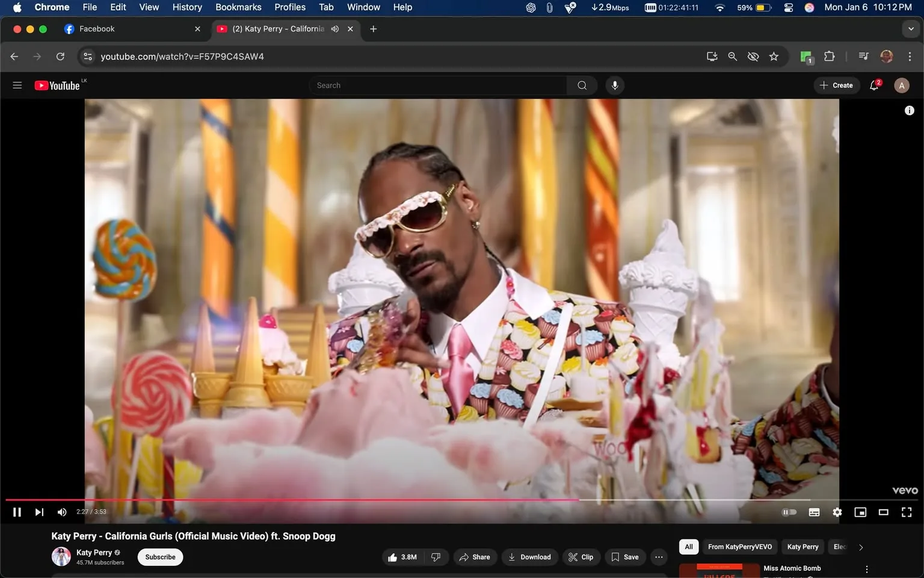Screen dimensions: 924x578
Task: Open YouTube search with the microphone icon
Action: 614,85
